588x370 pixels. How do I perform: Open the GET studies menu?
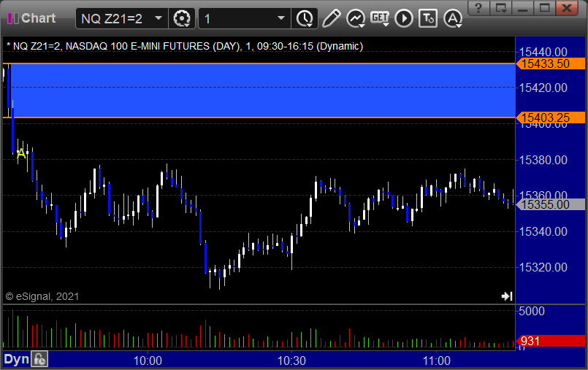(380, 18)
